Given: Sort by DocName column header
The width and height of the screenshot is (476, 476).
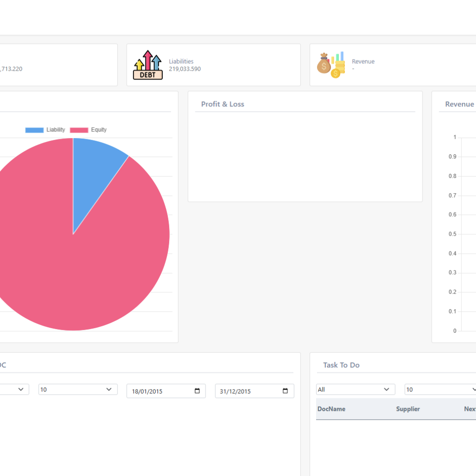Looking at the screenshot, I should point(331,409).
